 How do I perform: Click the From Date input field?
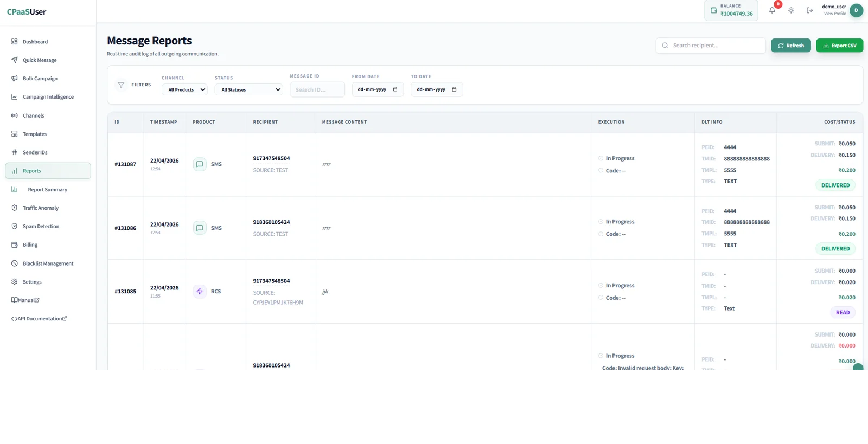click(x=378, y=89)
